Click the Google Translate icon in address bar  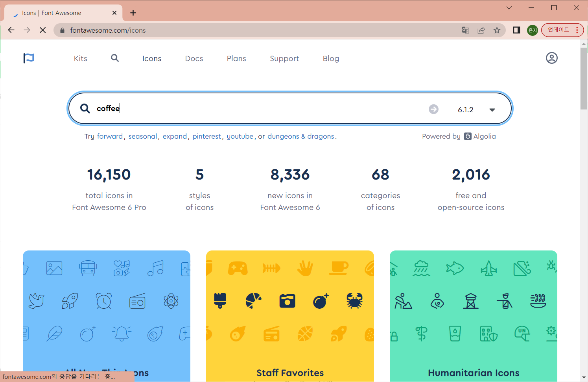pos(465,30)
